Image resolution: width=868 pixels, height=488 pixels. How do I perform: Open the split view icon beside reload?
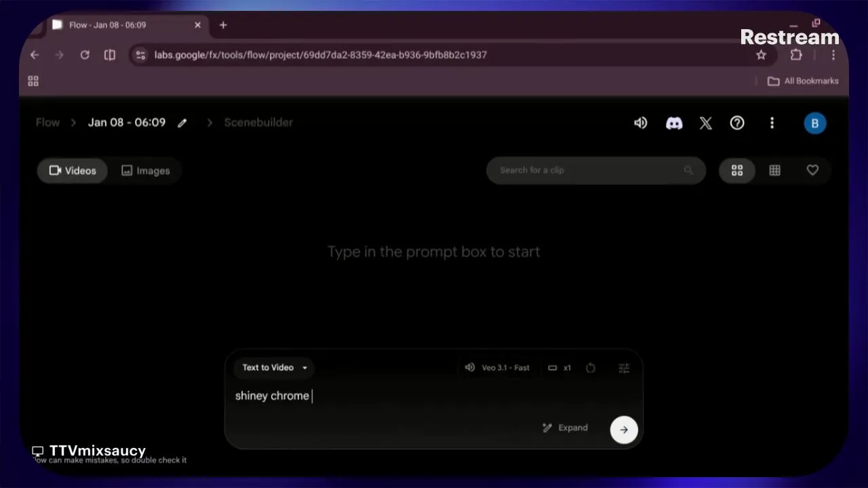pos(110,55)
